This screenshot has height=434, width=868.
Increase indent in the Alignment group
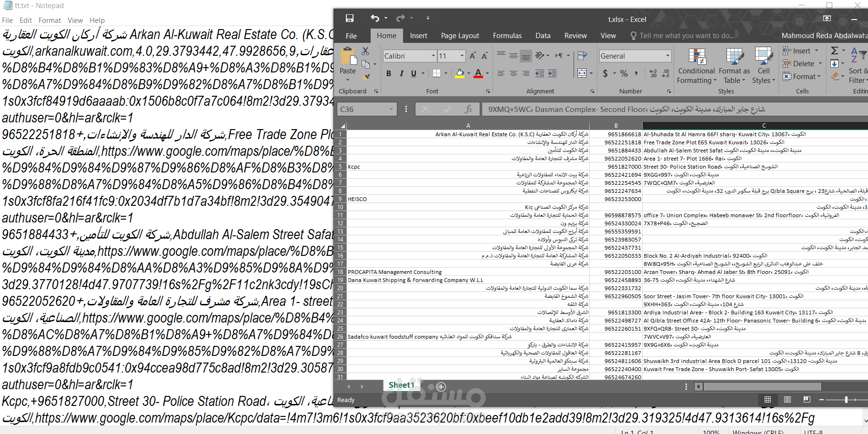click(x=552, y=73)
